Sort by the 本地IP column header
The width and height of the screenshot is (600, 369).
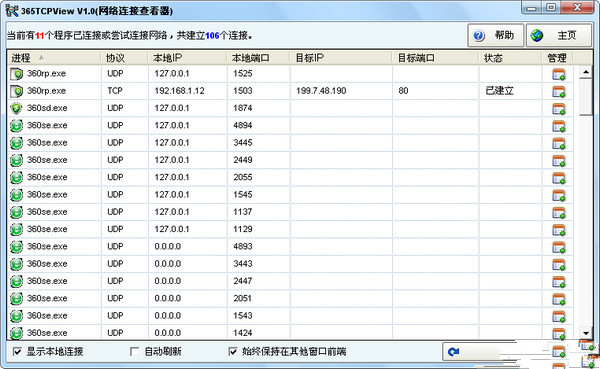click(187, 58)
